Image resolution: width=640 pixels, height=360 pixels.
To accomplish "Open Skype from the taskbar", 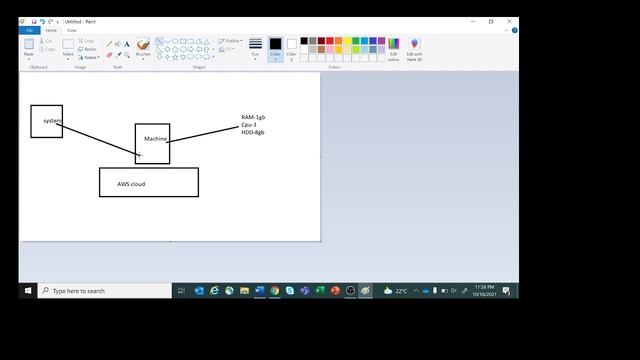I will (x=290, y=291).
